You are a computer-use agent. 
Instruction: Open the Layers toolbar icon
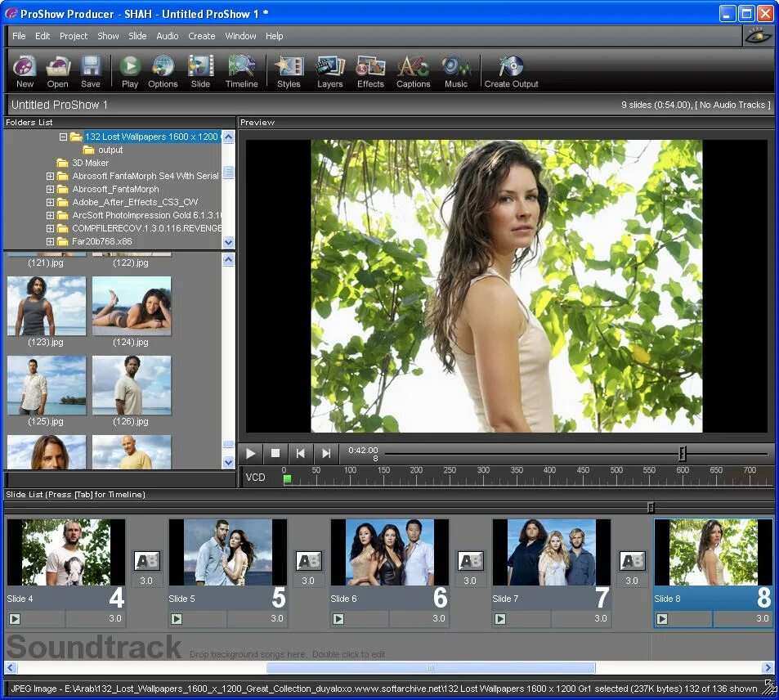pos(330,66)
